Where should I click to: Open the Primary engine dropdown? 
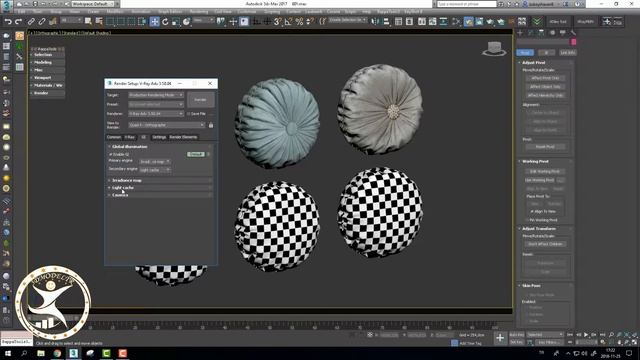tap(155, 162)
